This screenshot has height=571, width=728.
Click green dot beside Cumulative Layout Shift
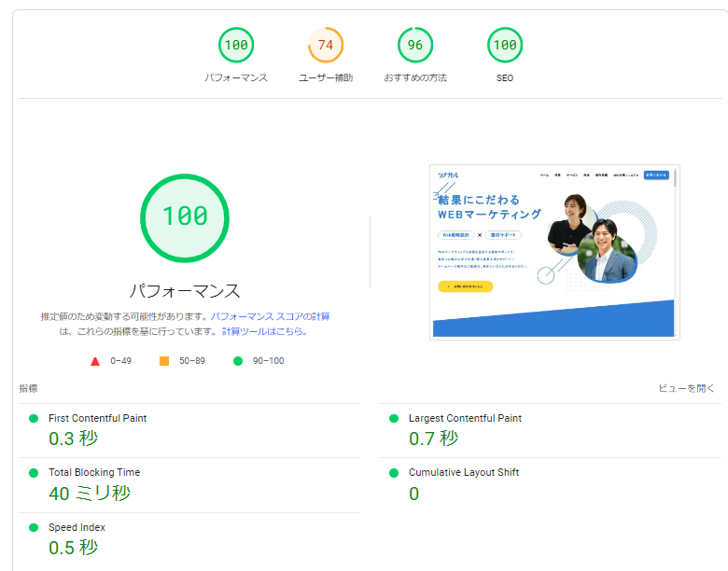(394, 473)
